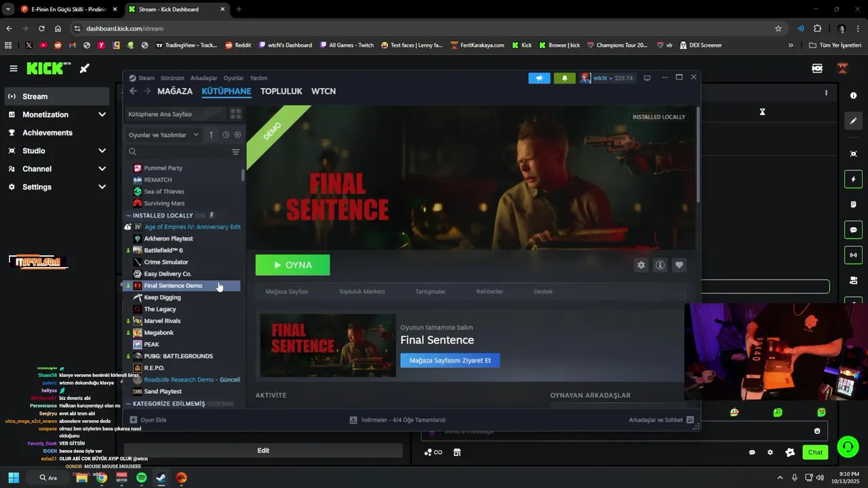The height and width of the screenshot is (488, 868).
Task: Open Final Sentence game settings gear
Action: (x=641, y=265)
